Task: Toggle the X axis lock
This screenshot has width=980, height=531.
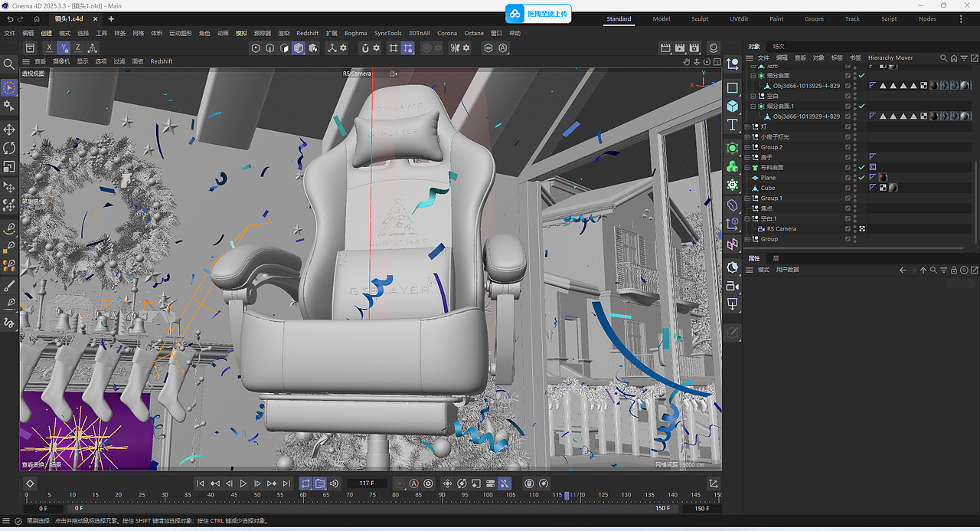Action: [49, 48]
